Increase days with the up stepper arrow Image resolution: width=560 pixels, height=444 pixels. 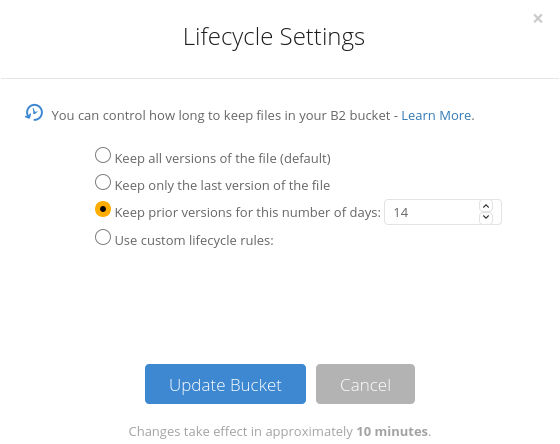pos(486,206)
